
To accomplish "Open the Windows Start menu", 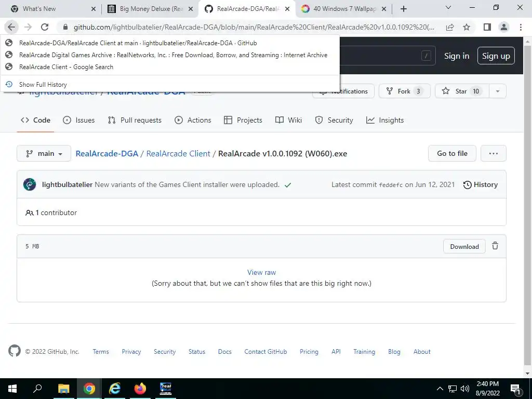I will click(x=12, y=389).
